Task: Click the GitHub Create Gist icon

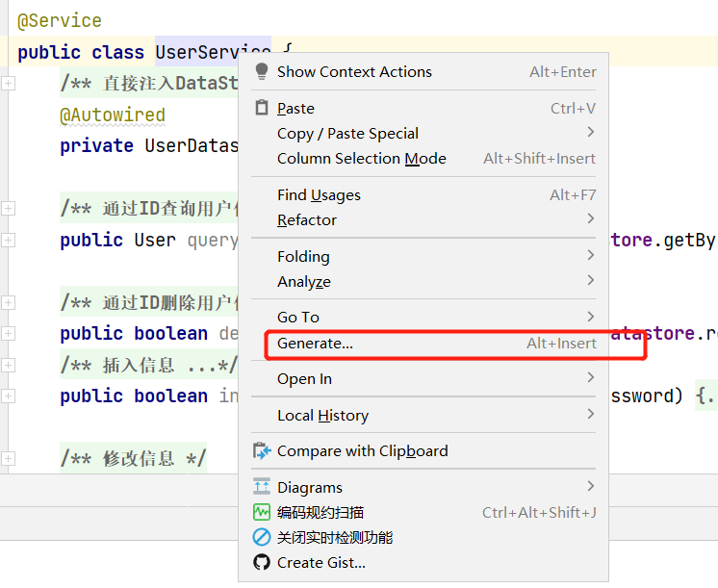Action: click(x=262, y=562)
